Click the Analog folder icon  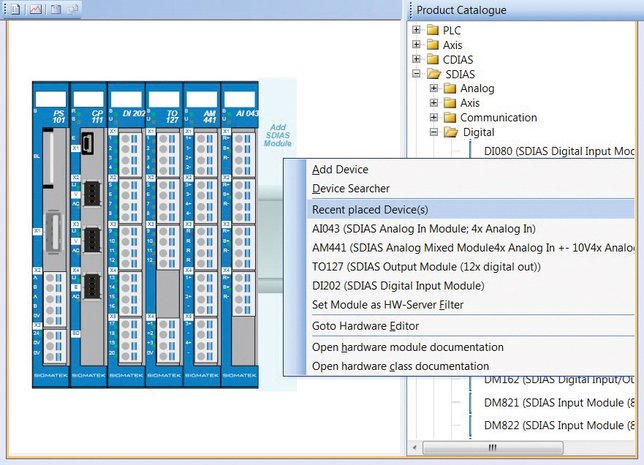click(x=450, y=88)
